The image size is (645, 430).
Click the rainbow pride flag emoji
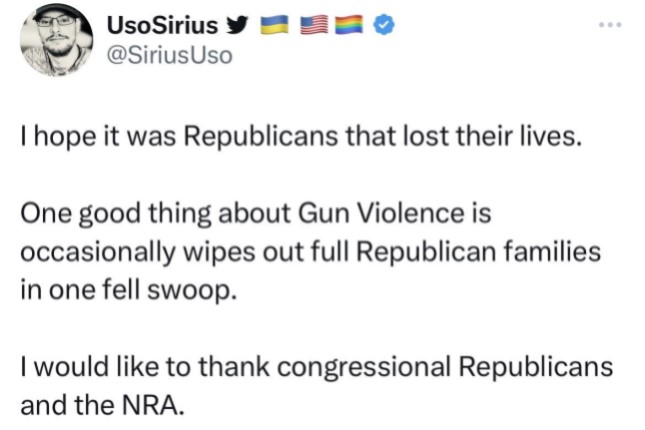[349, 25]
